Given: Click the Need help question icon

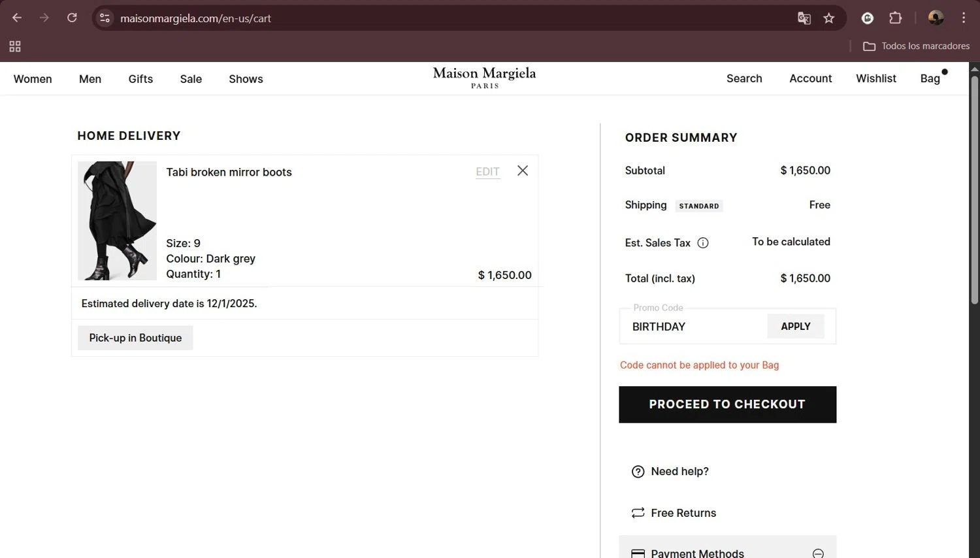Looking at the screenshot, I should click(638, 472).
